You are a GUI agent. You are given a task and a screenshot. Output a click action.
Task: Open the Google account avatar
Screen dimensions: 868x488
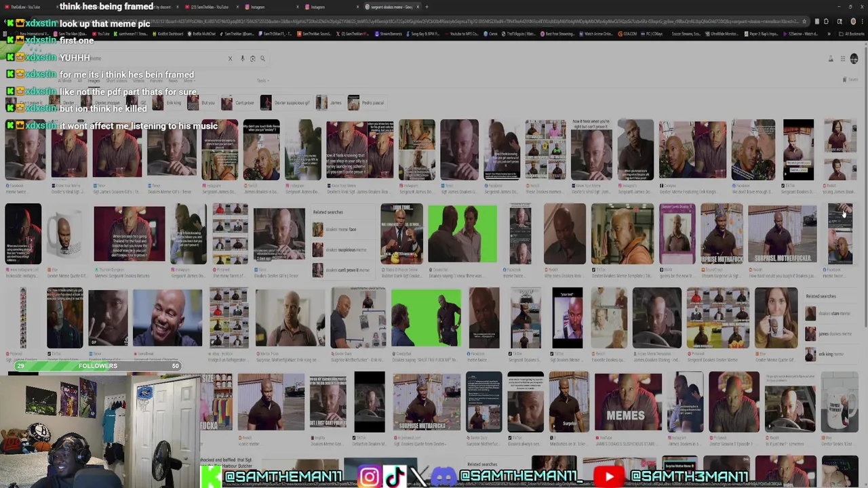pyautogui.click(x=854, y=59)
